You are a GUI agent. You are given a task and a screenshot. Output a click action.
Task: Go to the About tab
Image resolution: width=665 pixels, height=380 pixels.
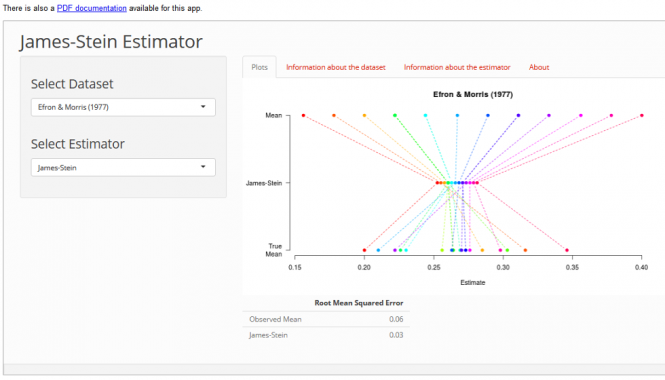coord(539,67)
